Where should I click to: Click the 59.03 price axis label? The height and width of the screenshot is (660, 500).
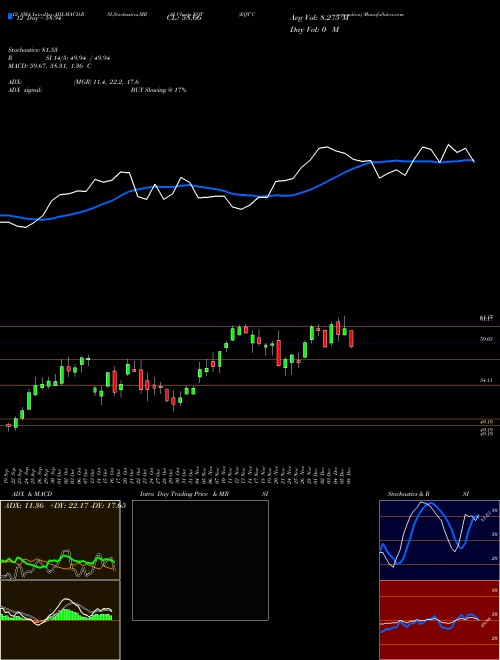(486, 339)
